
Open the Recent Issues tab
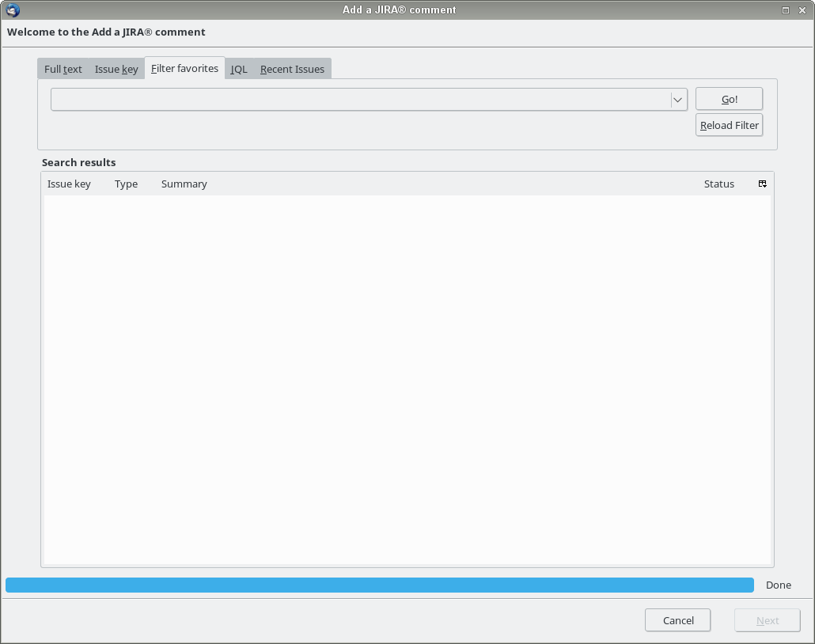292,69
